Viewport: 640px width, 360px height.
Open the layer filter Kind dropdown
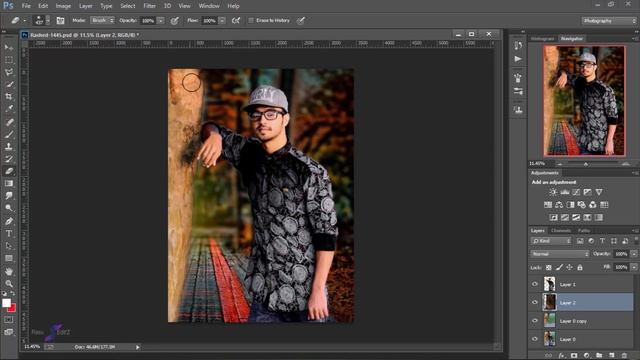click(551, 241)
